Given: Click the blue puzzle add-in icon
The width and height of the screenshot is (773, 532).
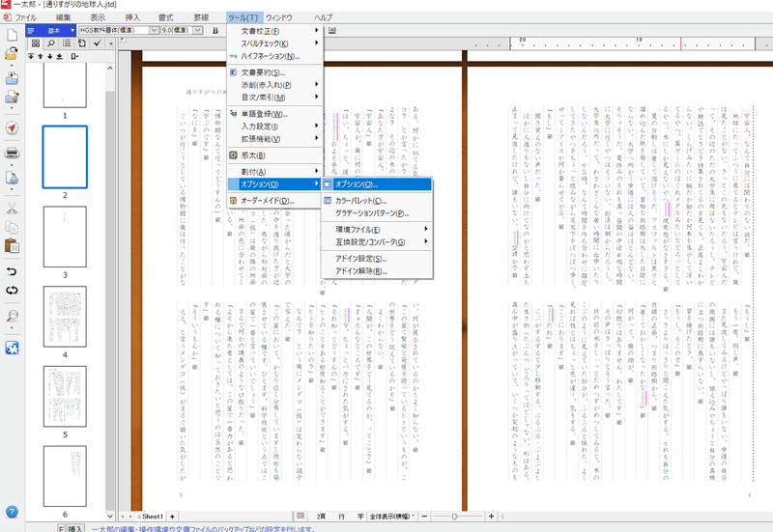Looking at the screenshot, I should pos(12,348).
